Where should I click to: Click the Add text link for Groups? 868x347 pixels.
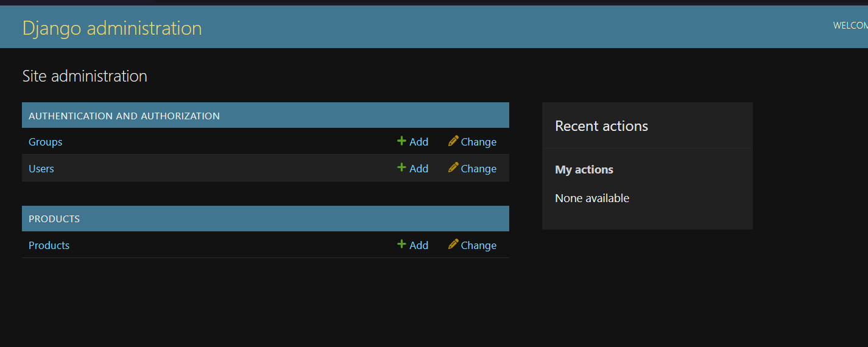418,142
